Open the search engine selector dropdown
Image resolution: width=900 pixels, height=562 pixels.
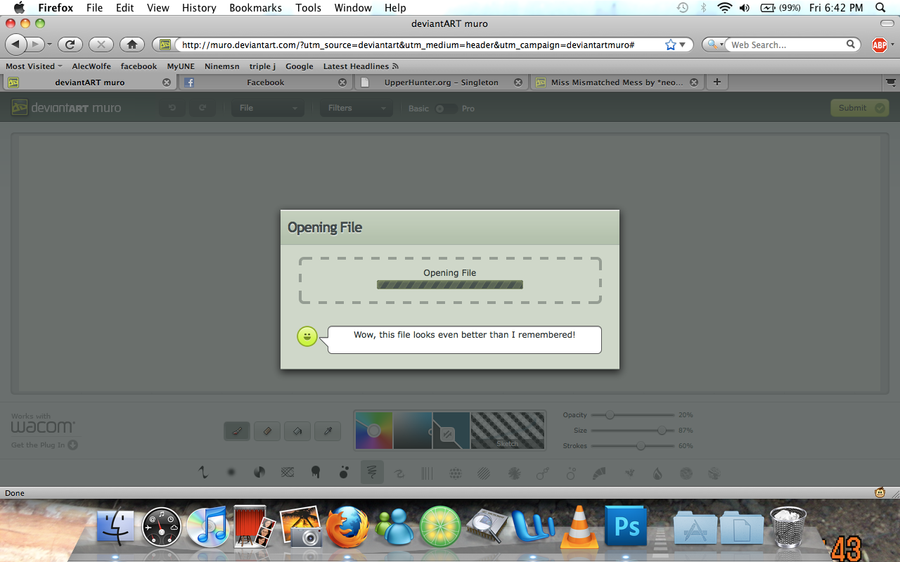(x=714, y=45)
